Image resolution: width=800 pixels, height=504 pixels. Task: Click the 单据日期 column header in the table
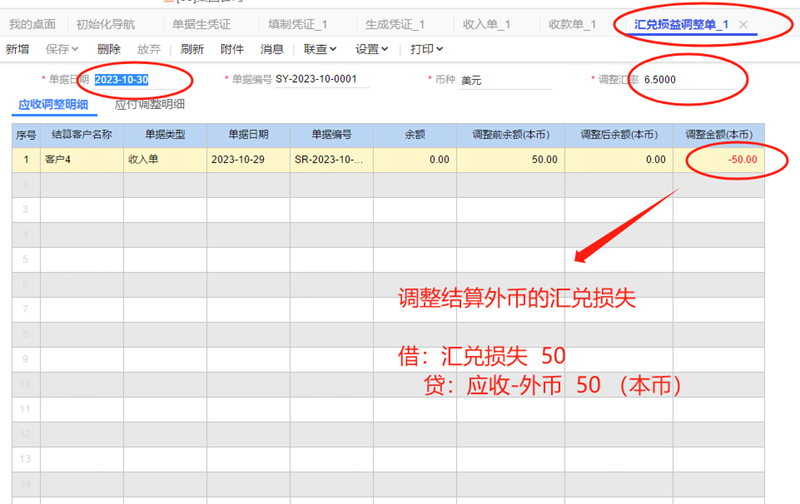[x=248, y=135]
